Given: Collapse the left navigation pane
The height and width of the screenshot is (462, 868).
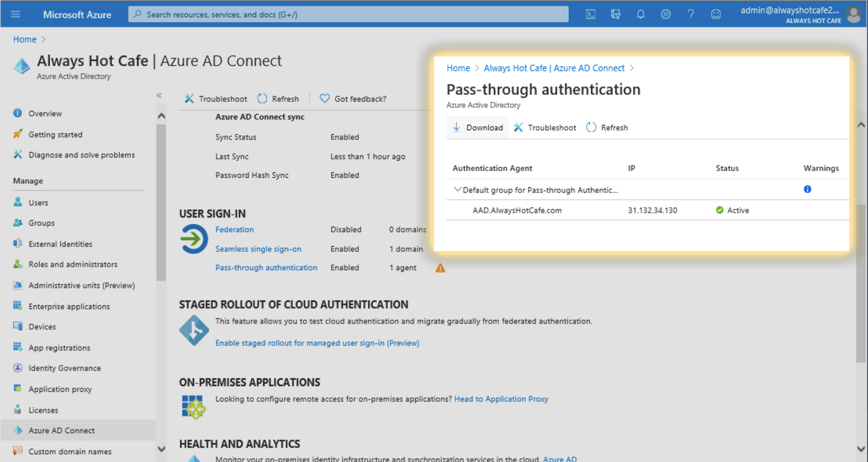Looking at the screenshot, I should pyautogui.click(x=159, y=95).
